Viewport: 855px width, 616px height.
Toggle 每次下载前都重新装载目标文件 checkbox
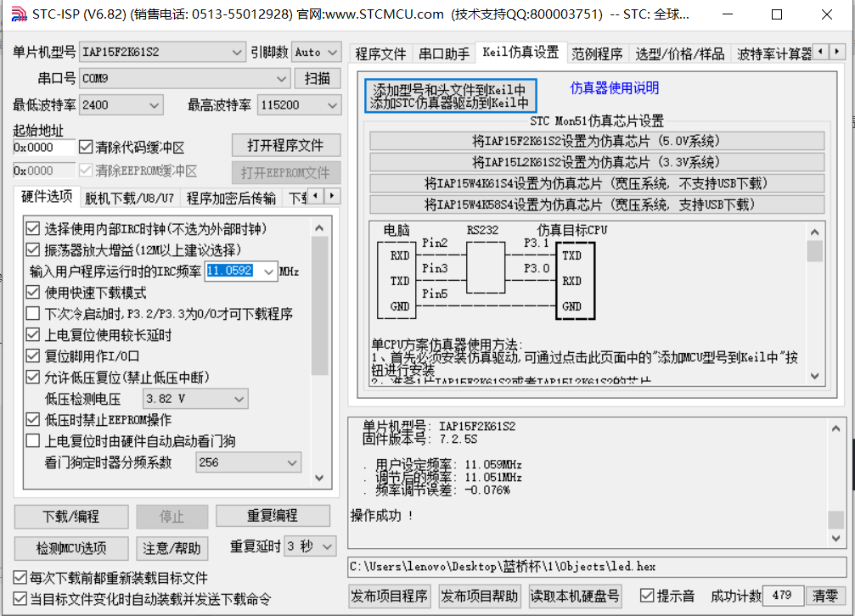tap(20, 577)
